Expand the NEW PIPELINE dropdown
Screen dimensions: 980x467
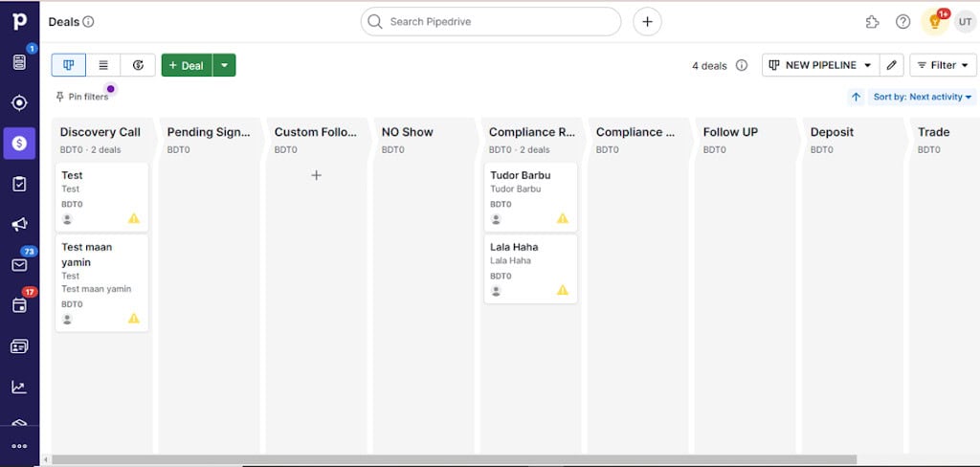[822, 65]
